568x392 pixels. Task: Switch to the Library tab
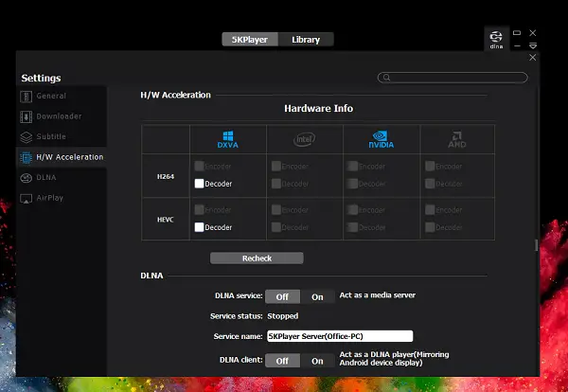[306, 40]
